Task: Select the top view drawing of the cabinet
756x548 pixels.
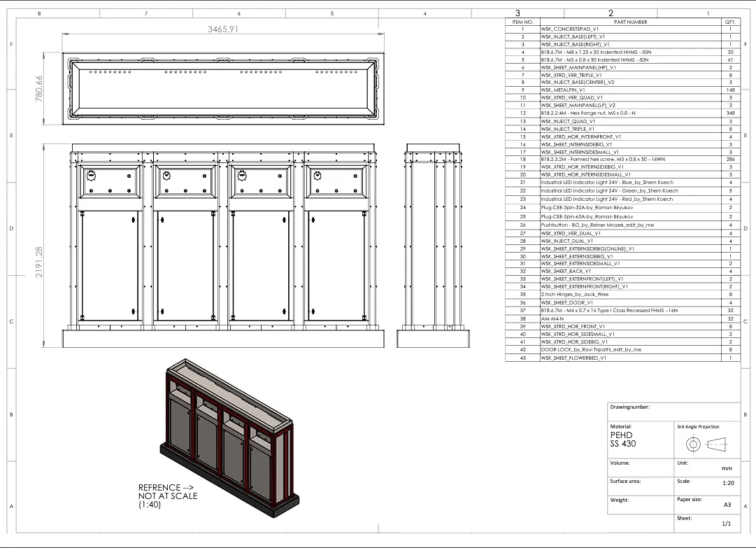Action: 223,89
